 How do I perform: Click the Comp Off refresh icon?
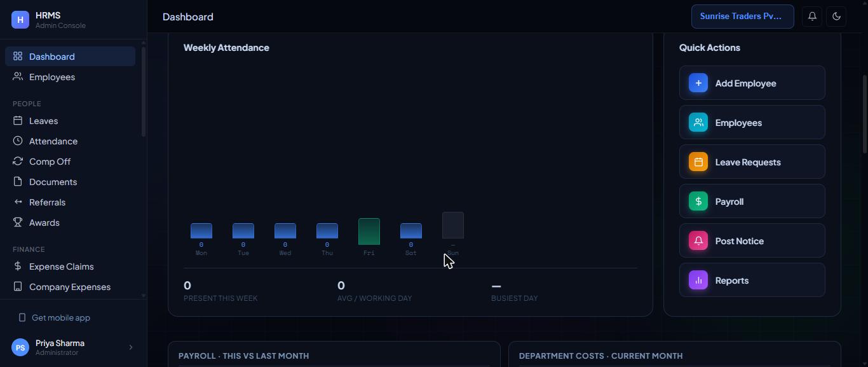click(18, 161)
